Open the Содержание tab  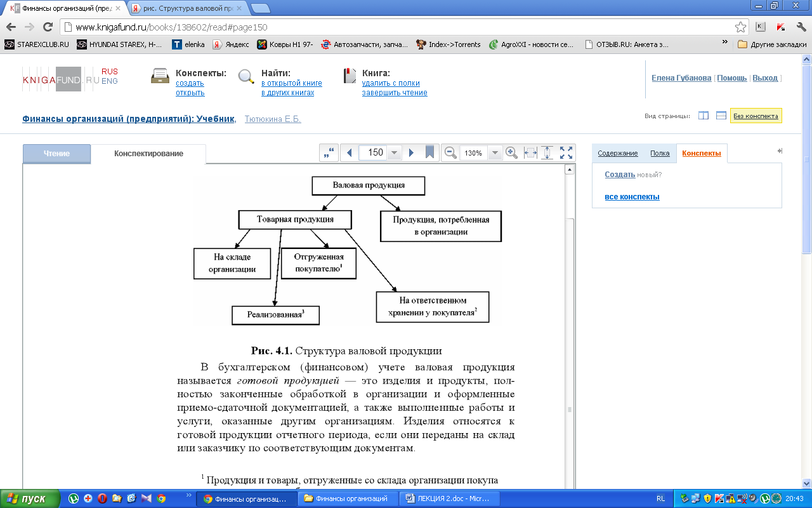(x=618, y=153)
